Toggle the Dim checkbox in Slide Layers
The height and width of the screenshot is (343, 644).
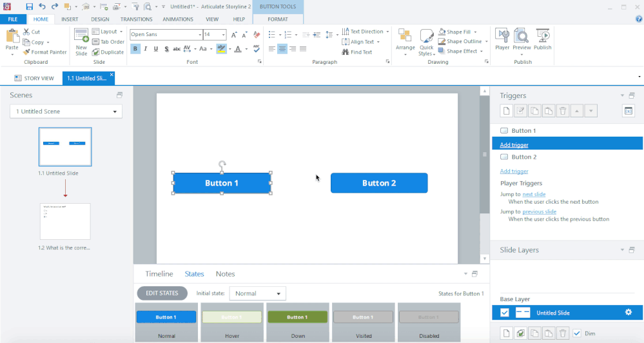click(577, 333)
